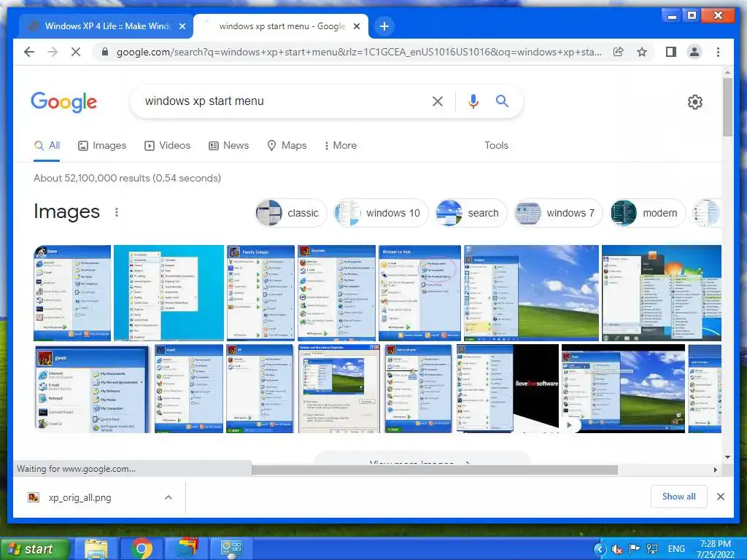Open ENG language selector in taskbar
The width and height of the screenshot is (747, 560).
(x=676, y=549)
